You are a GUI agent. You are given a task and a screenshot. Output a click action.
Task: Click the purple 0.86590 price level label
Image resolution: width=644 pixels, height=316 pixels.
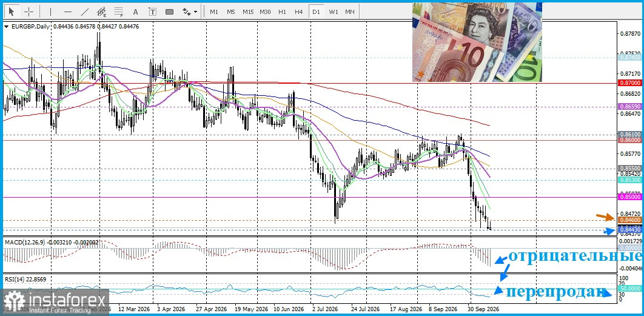click(631, 106)
